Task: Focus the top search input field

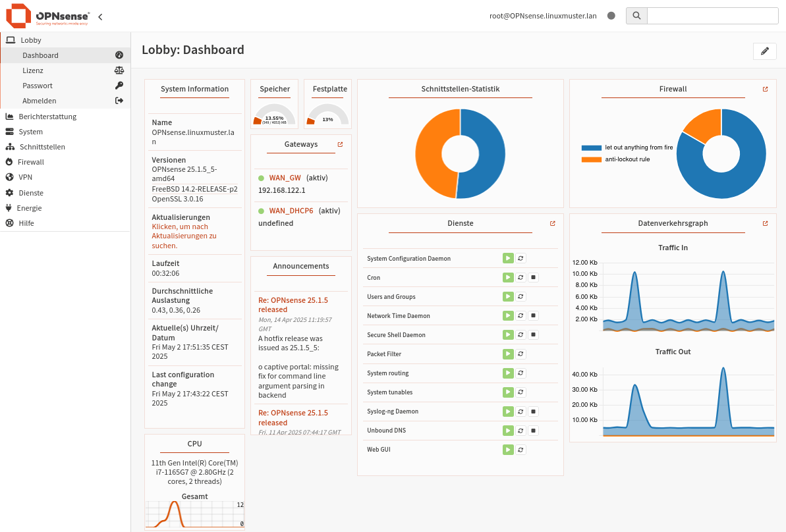Action: (712, 16)
